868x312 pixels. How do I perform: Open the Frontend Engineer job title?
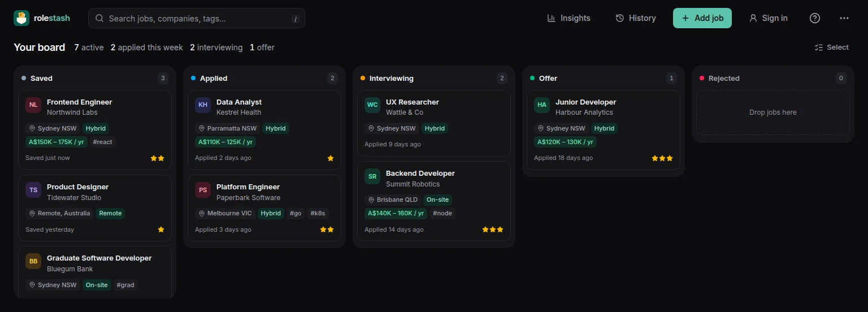[x=80, y=102]
